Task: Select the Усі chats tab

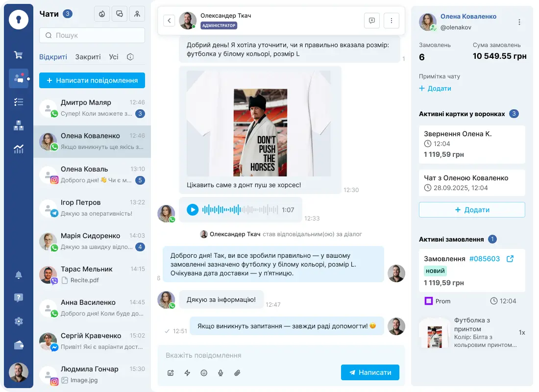Action: click(114, 57)
